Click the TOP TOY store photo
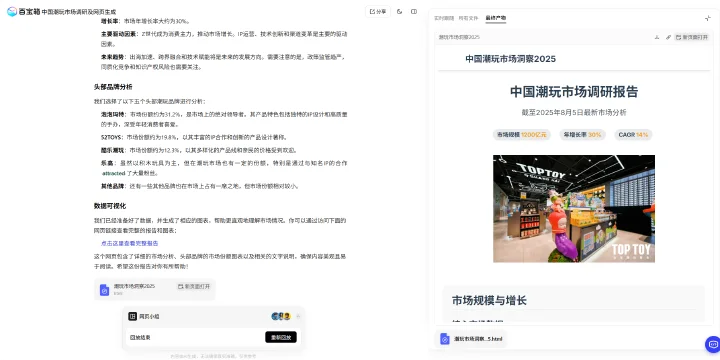 pos(574,208)
